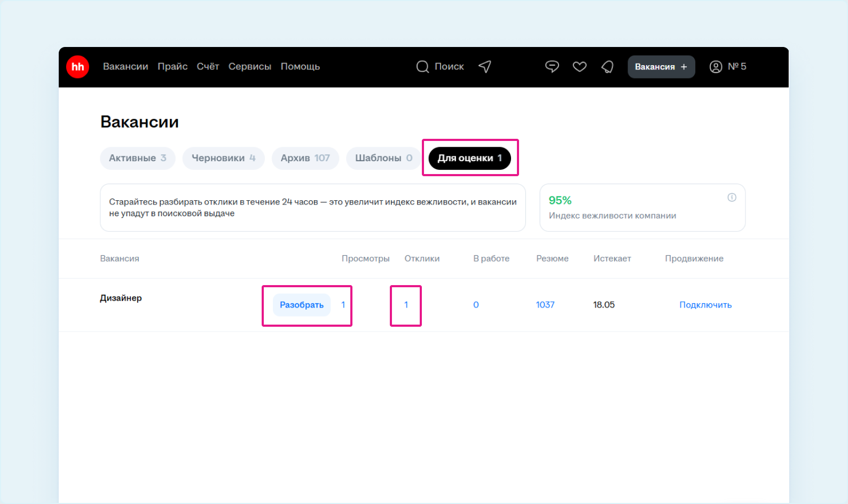Switch to the Черновики tab

pos(224,158)
